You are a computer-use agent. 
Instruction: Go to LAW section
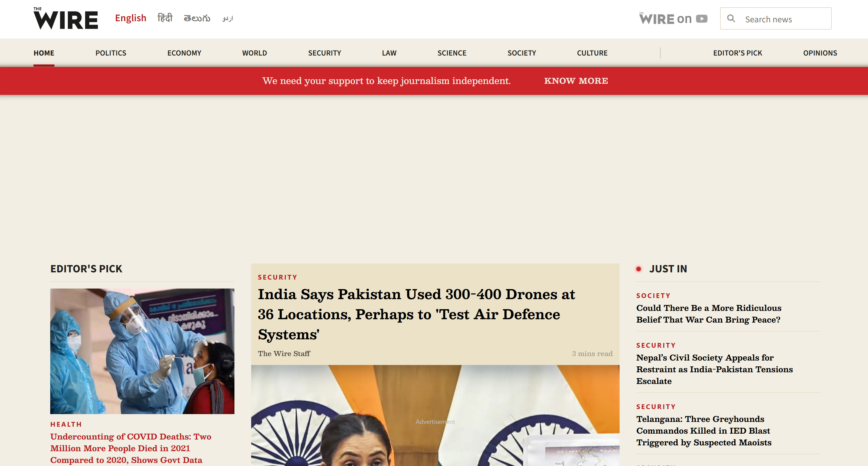click(389, 53)
